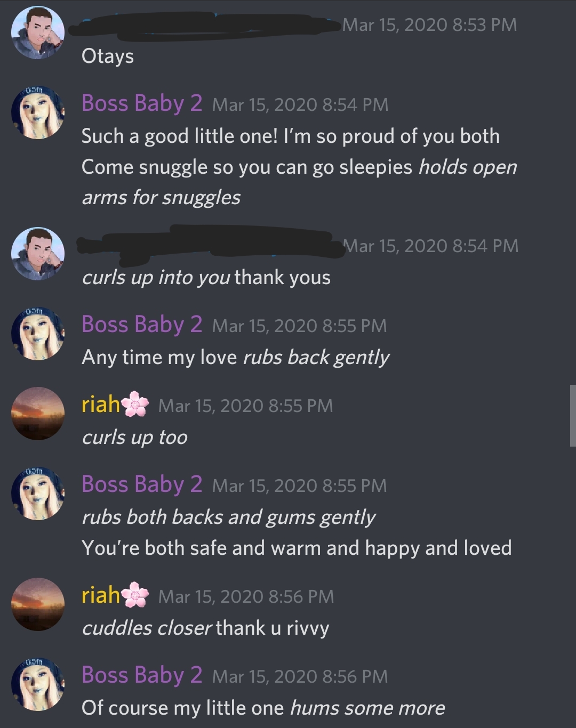This screenshot has height=728, width=576.
Task: Click Boss Baby 2 avatar beside 'rubs both backs'
Action: coord(38,494)
